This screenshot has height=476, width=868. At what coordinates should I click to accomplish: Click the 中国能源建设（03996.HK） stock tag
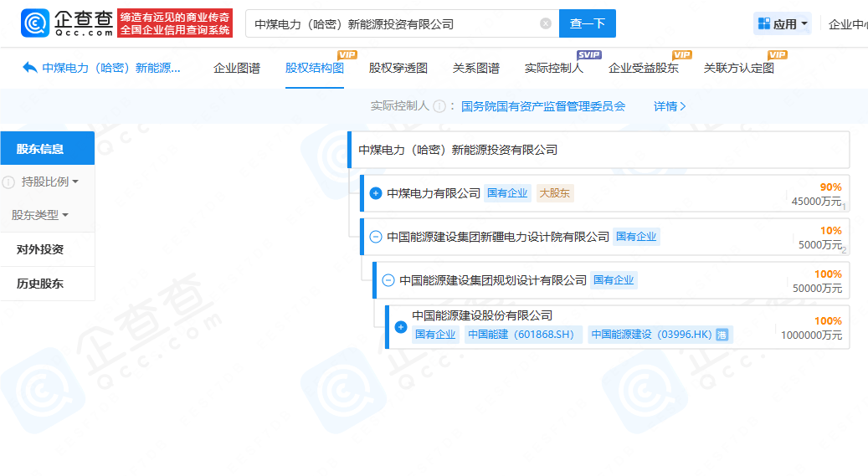click(660, 335)
